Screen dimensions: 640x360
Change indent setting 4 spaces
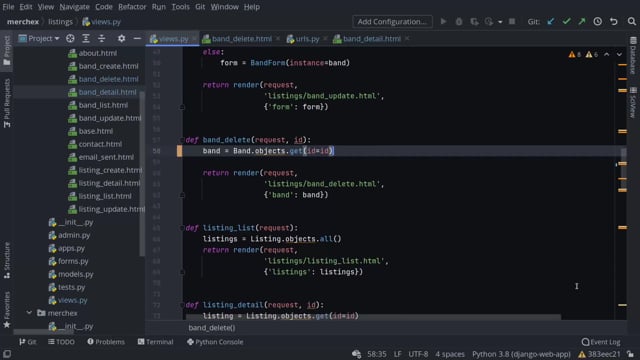450,354
